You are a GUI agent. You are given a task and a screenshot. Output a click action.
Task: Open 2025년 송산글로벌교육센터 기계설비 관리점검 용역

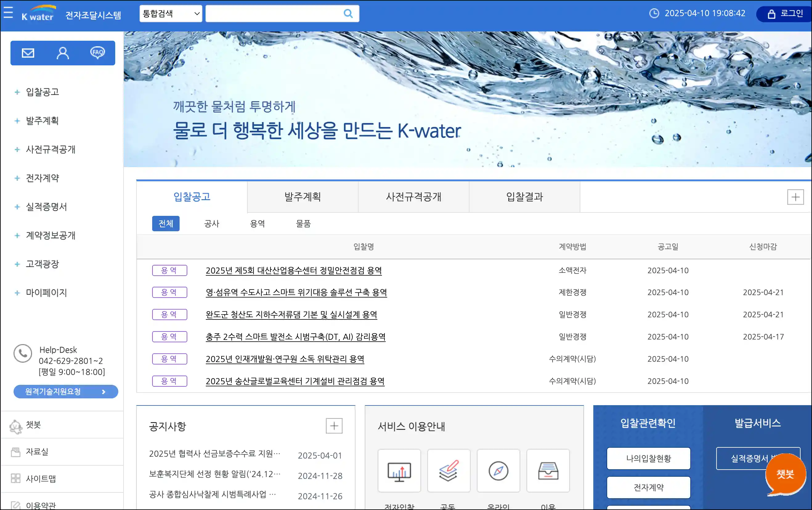[295, 381]
